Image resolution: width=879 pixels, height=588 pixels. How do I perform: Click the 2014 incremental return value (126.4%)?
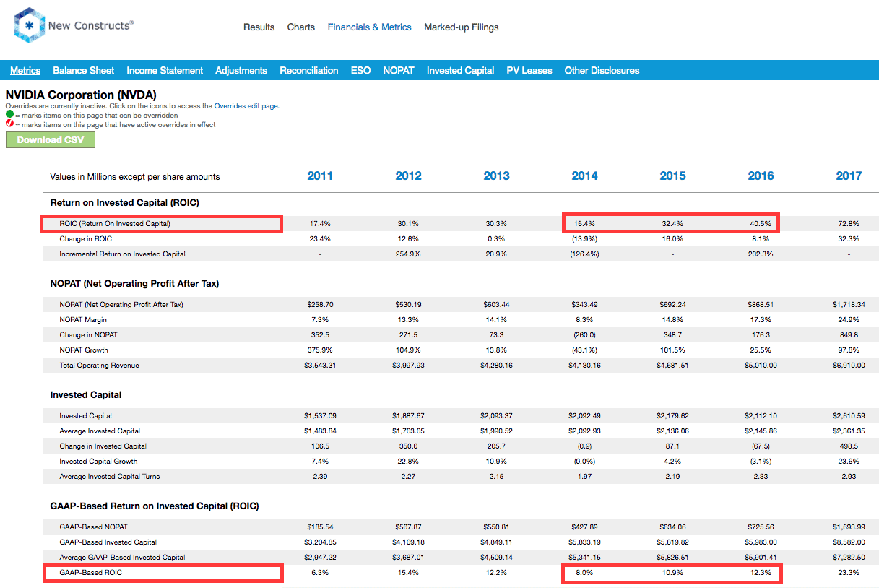[584, 254]
